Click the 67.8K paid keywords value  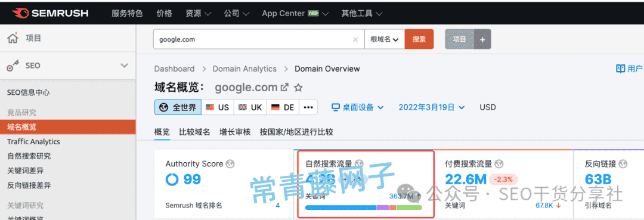tap(544, 205)
